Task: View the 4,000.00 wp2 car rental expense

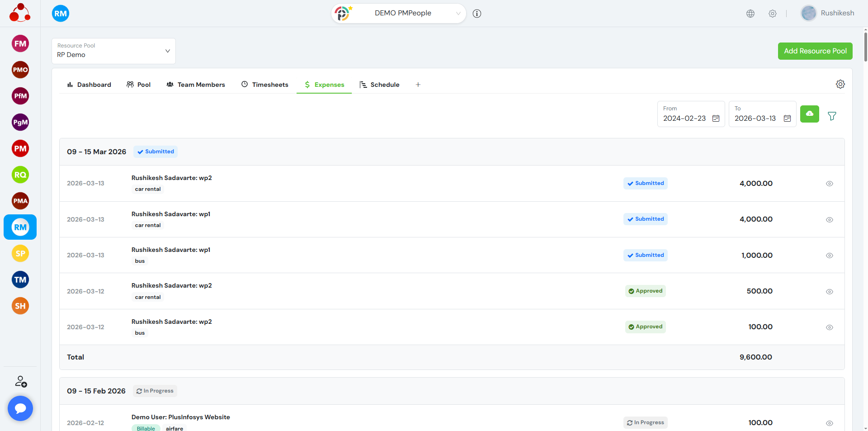Action: (829, 184)
